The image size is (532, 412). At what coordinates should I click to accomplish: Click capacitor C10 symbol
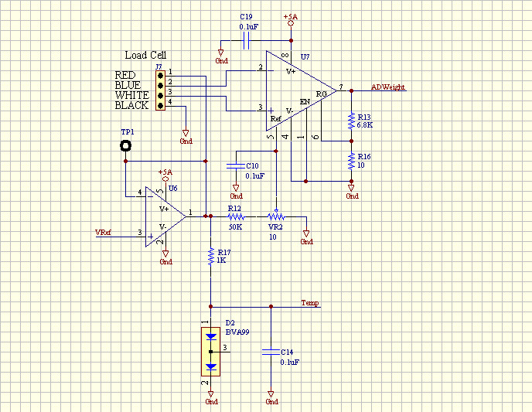click(x=237, y=166)
